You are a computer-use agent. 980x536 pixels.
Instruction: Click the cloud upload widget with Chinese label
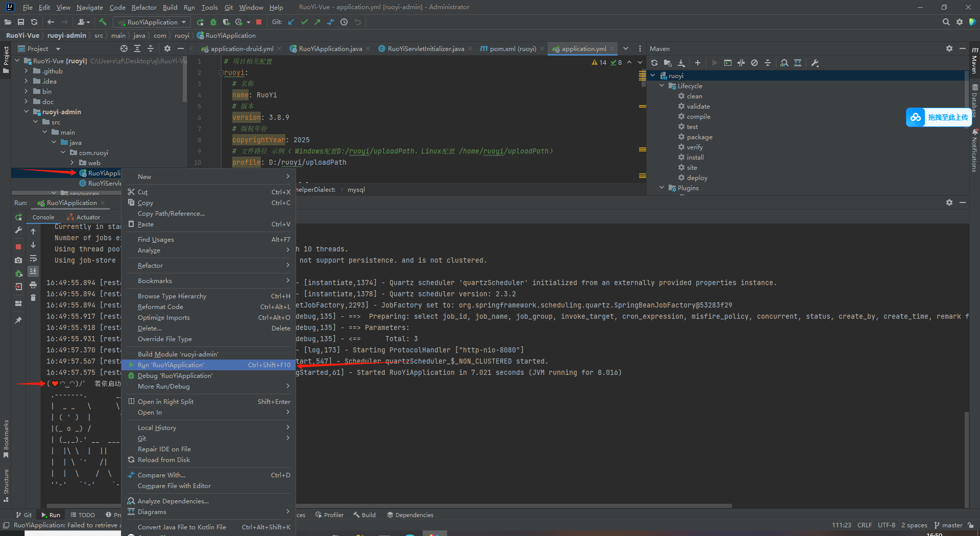(x=938, y=117)
